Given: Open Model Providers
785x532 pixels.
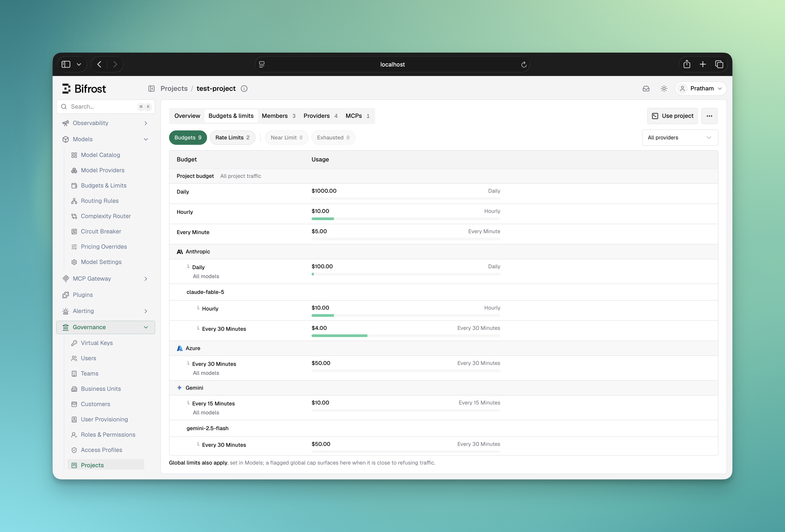Looking at the screenshot, I should click(102, 170).
